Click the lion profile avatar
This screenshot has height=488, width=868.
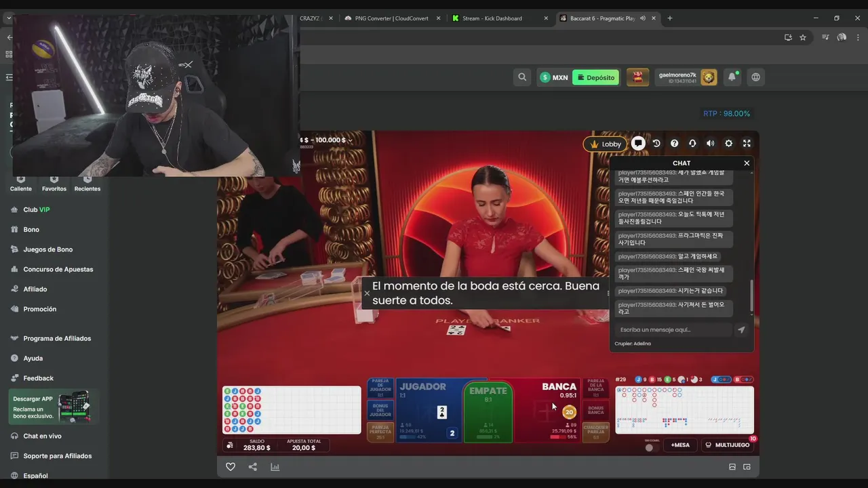pyautogui.click(x=709, y=77)
